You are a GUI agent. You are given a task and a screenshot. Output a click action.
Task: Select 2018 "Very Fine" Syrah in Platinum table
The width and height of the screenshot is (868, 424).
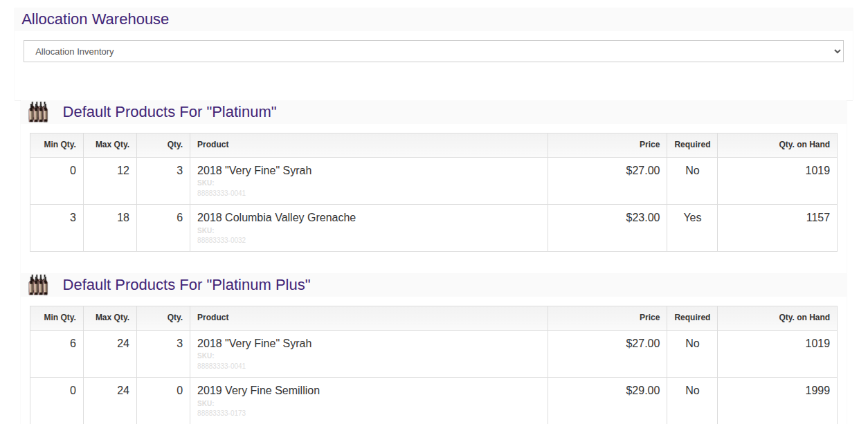254,171
